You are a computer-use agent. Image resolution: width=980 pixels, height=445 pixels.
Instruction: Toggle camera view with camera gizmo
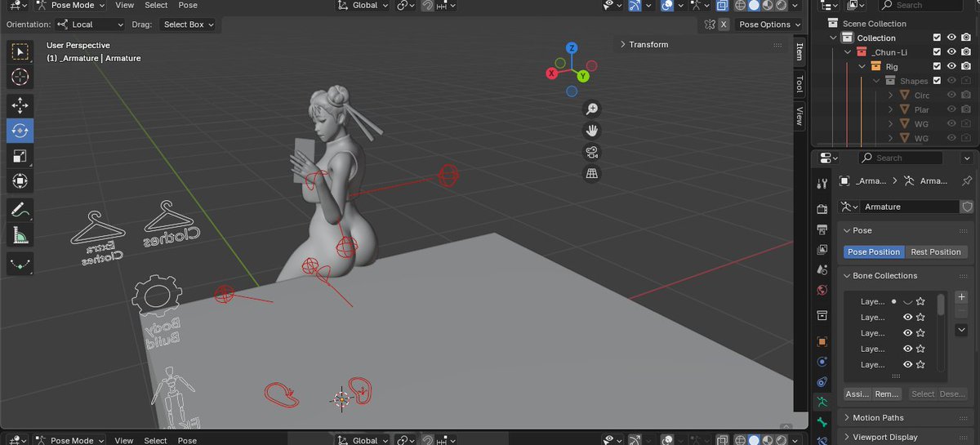point(592,152)
